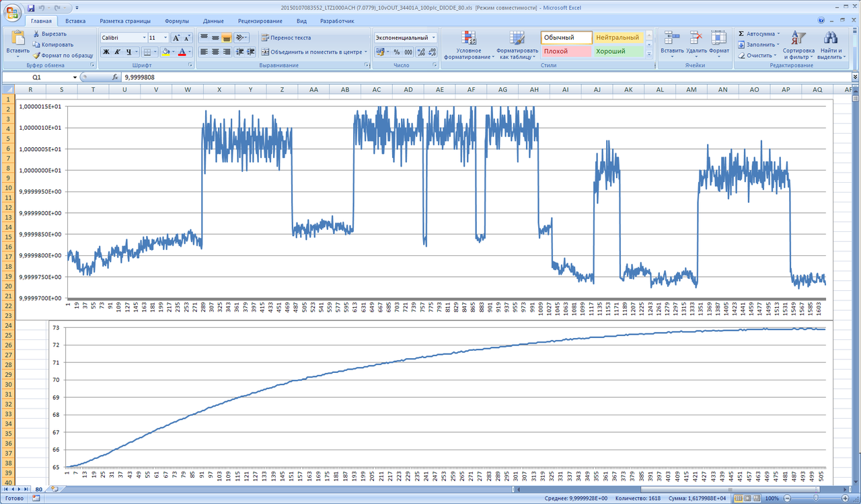Toggle underline Ч formatting
This screenshot has height=504, width=861.
click(x=128, y=52)
